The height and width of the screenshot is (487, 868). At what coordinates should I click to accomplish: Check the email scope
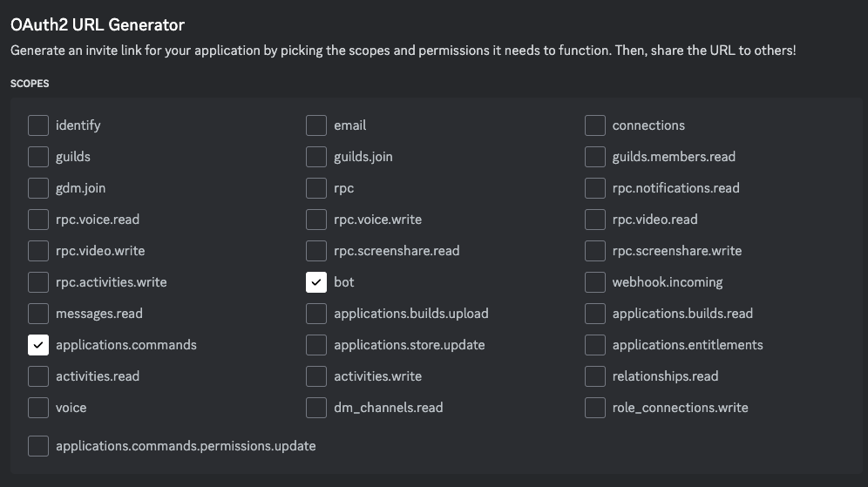316,125
